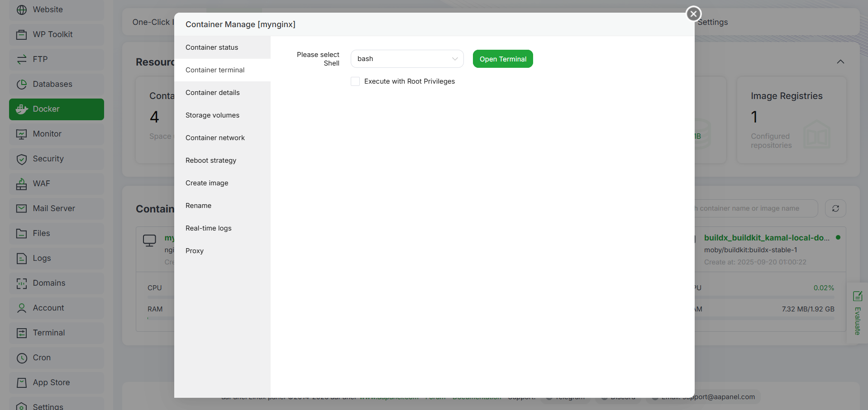The height and width of the screenshot is (410, 868).
Task: Click the Logs document icon
Action: click(x=21, y=258)
